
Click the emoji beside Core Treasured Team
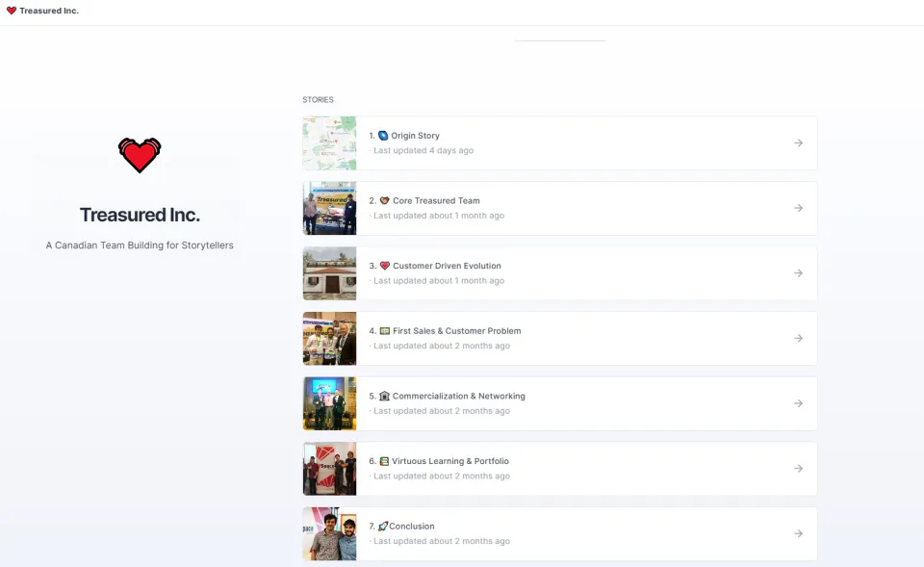pos(384,201)
